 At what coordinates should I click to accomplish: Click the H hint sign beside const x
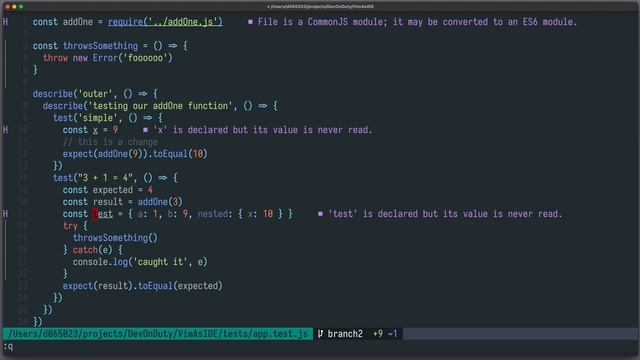point(5,130)
